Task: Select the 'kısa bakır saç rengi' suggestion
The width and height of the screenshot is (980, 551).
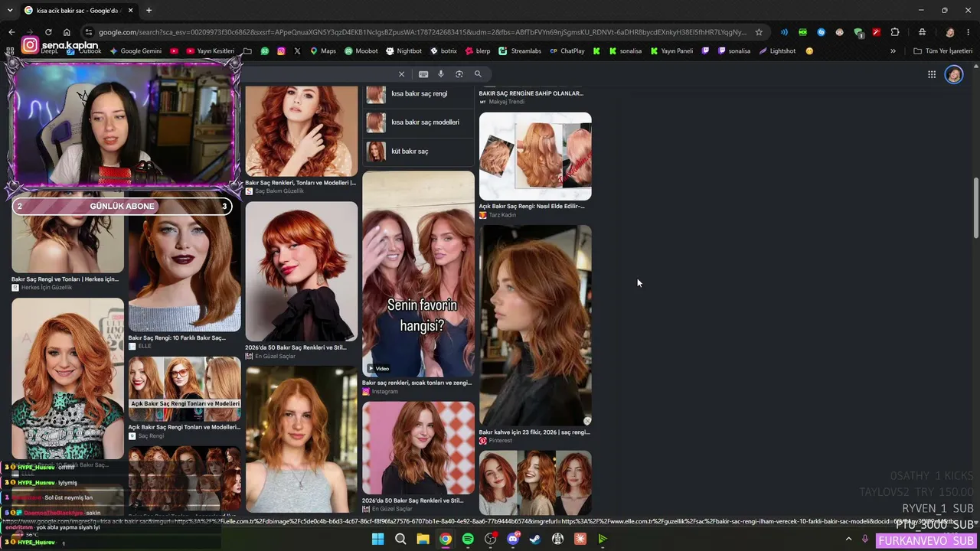Action: coord(419,93)
